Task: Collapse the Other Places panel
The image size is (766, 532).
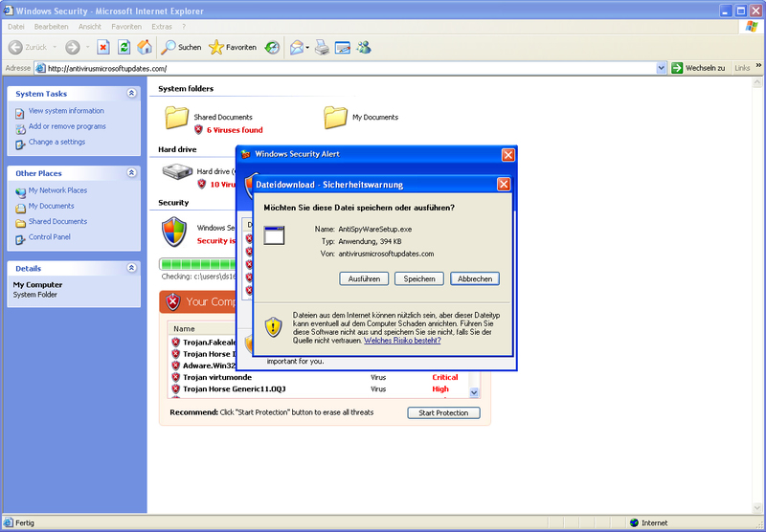Action: [131, 173]
